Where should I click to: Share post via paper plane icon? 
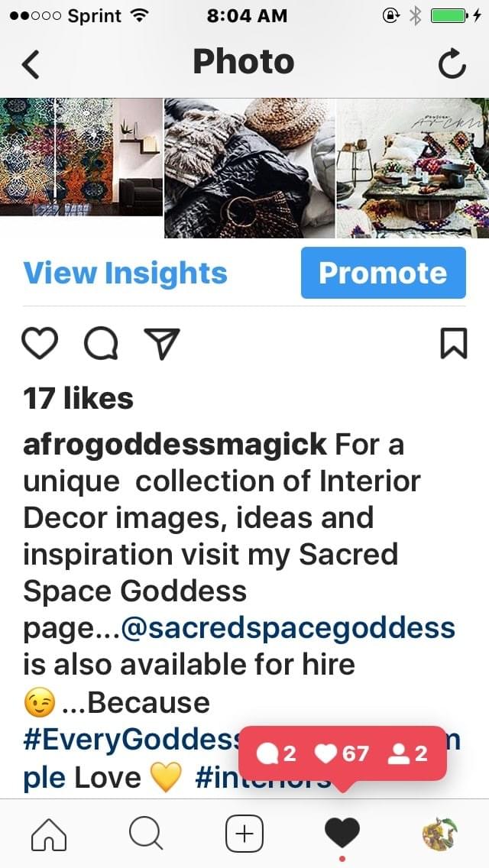tap(162, 343)
